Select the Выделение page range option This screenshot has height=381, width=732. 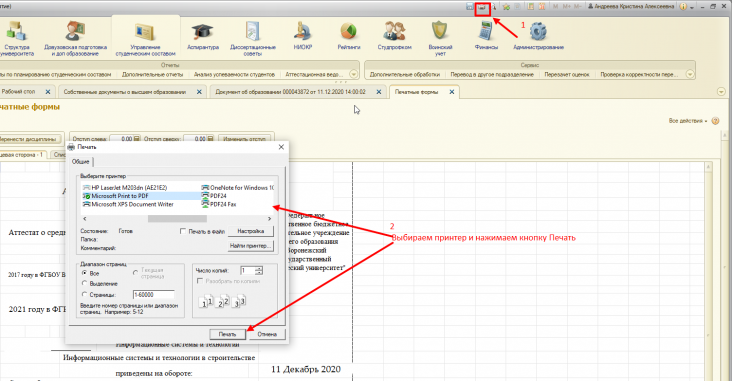pyautogui.click(x=84, y=283)
